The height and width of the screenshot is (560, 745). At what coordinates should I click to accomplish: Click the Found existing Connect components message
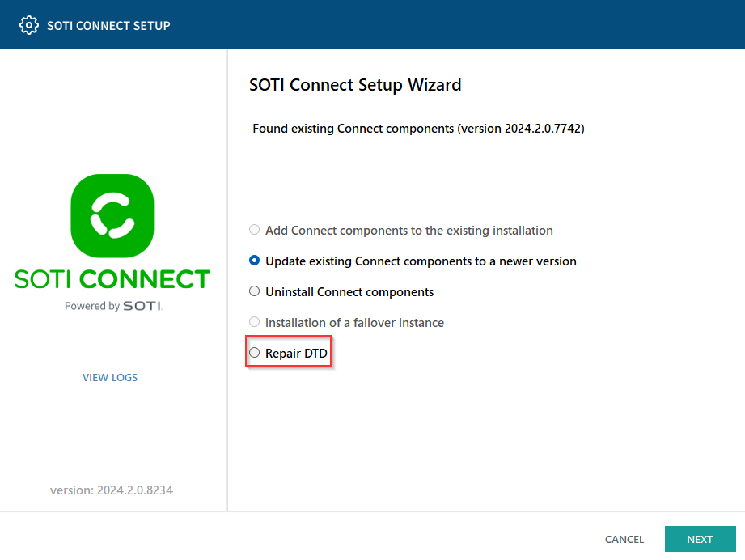(418, 129)
